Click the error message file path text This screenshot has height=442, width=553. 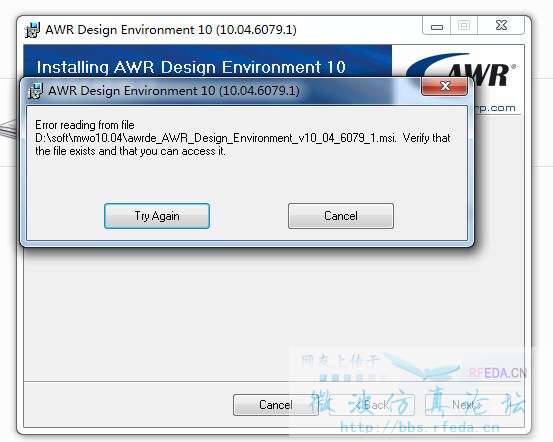[x=216, y=138]
